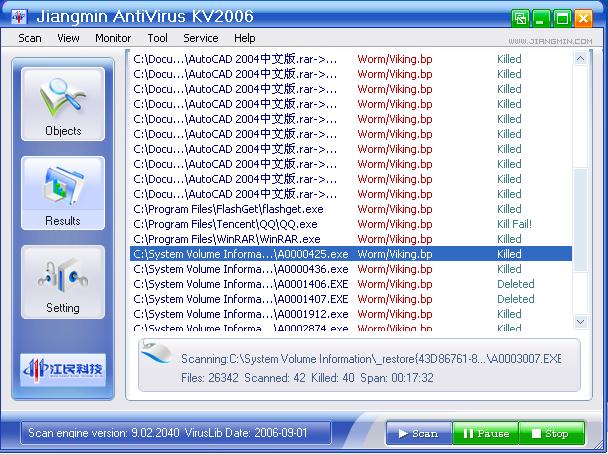Select the first AutoCAD 2004 rar row
The image size is (608, 455).
[x=351, y=59]
